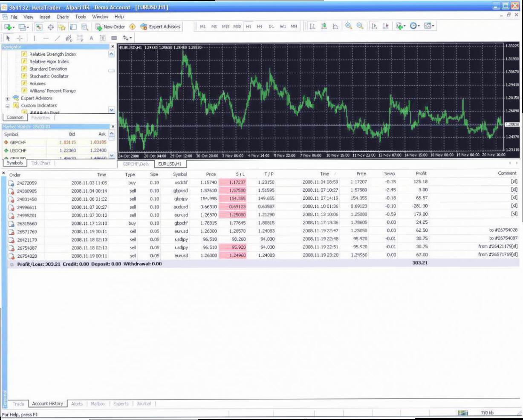This screenshot has width=523, height=420.
Task: Select Relative Strength Index indicator
Action: [x=52, y=54]
